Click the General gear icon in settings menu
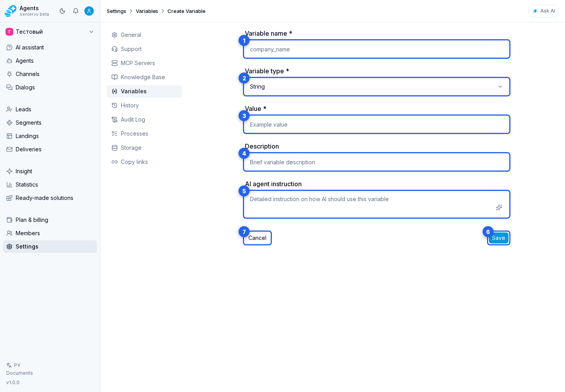 [115, 35]
